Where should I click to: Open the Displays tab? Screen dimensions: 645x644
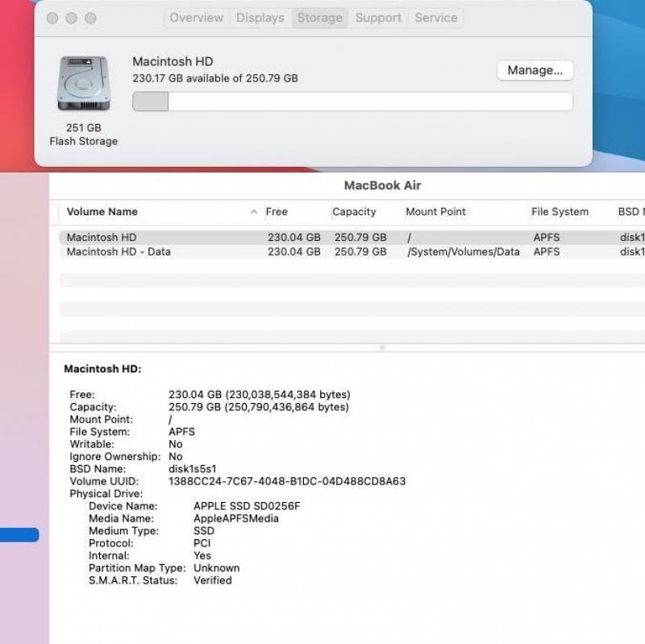click(x=260, y=18)
